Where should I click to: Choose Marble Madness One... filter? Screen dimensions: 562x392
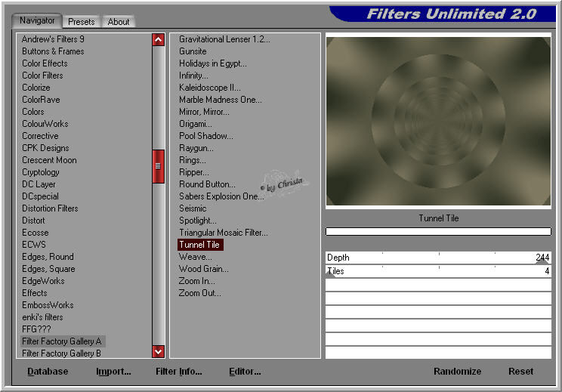220,100
